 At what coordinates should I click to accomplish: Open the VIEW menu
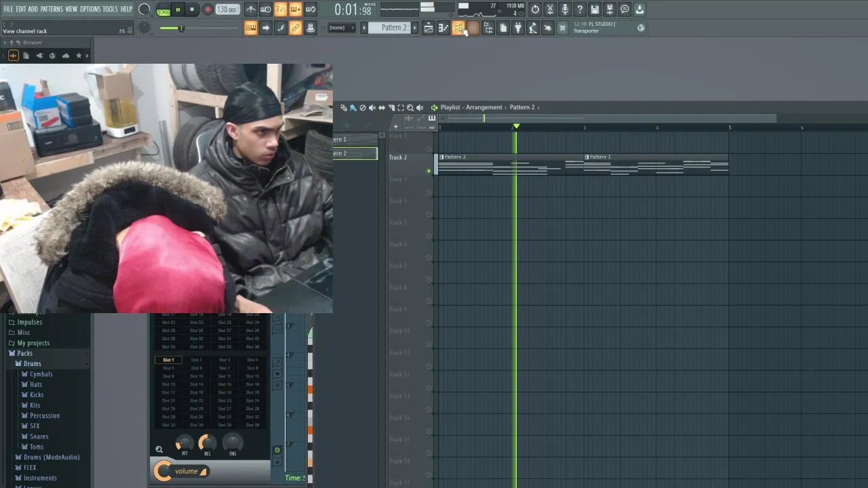[x=71, y=9]
